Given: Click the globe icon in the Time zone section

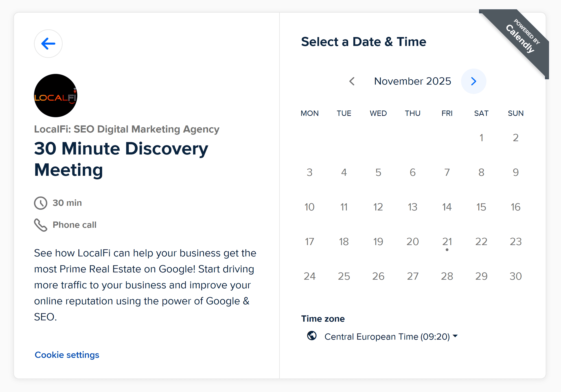Looking at the screenshot, I should [312, 336].
